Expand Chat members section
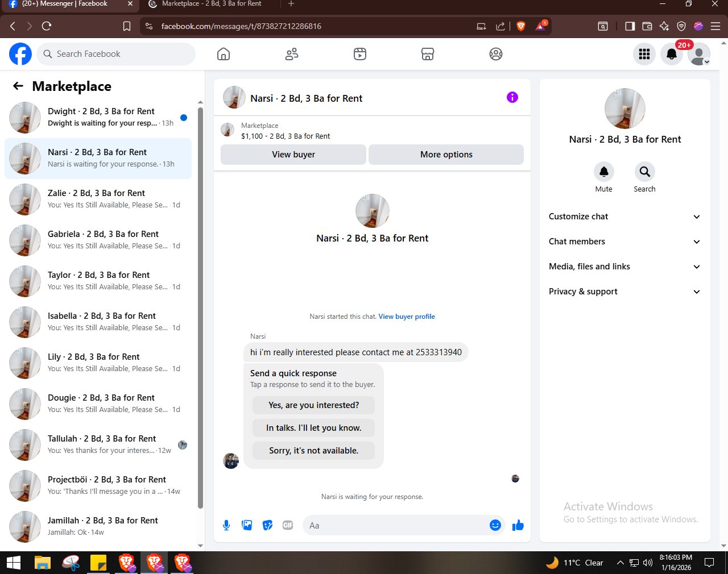The width and height of the screenshot is (728, 574). point(625,242)
